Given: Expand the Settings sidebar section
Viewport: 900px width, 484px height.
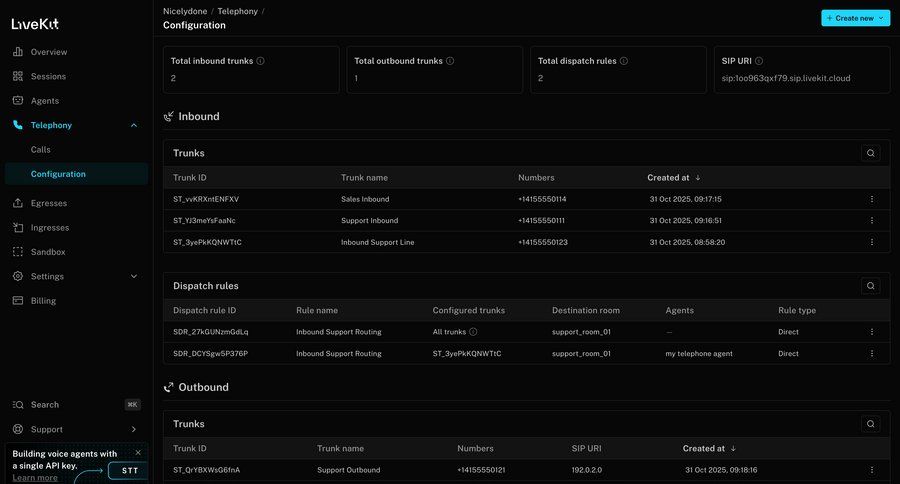Looking at the screenshot, I should pos(134,276).
